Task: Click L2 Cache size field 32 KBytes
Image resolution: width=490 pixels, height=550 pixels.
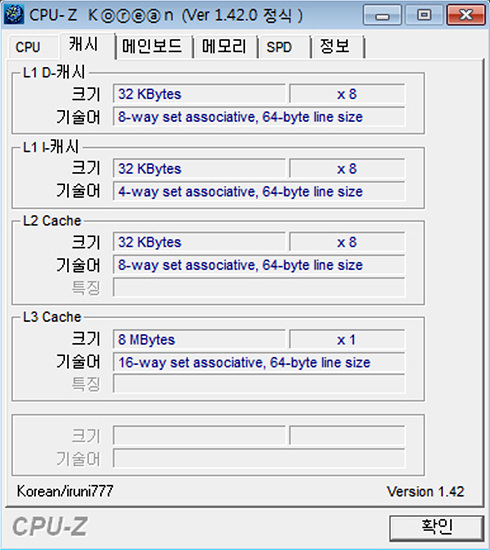Action: [x=199, y=242]
